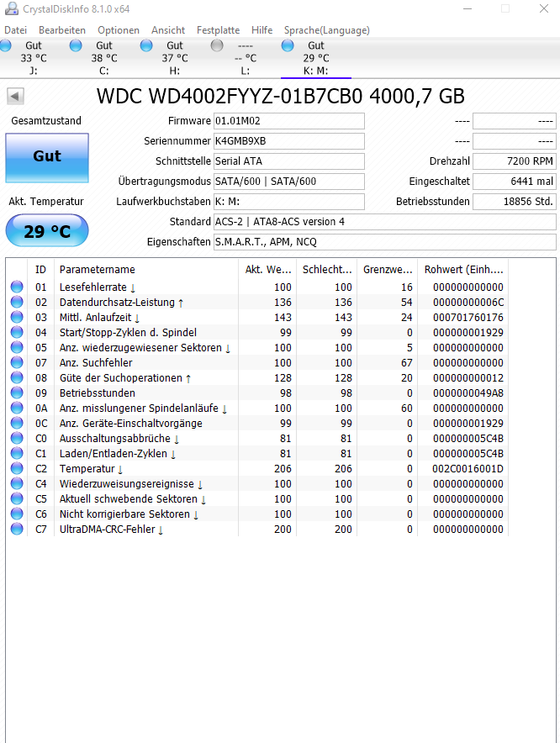Click status orb of Mittl. Anlaufzeit row
Image resolution: width=560 pixels, height=743 pixels.
click(17, 317)
